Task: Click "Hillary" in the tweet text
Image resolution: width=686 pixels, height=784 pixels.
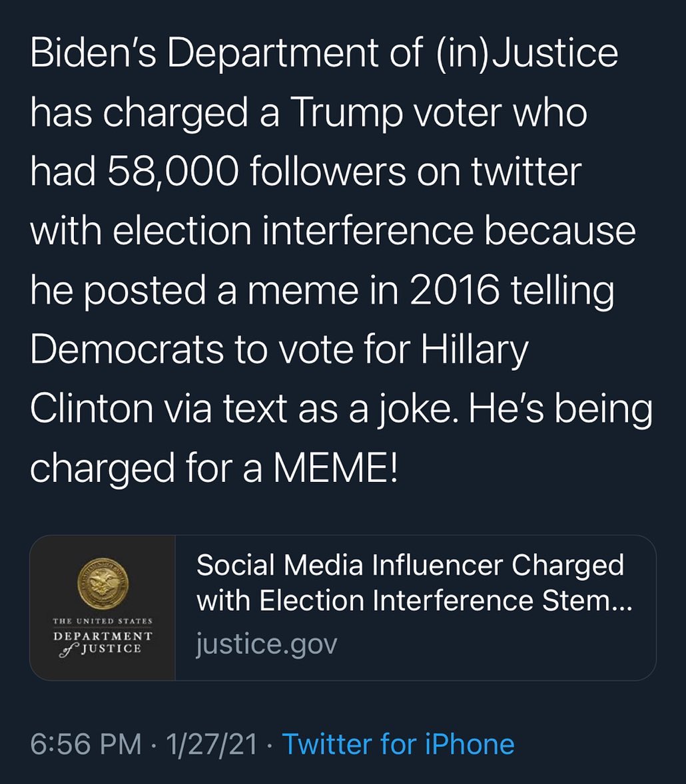Action: click(x=475, y=350)
